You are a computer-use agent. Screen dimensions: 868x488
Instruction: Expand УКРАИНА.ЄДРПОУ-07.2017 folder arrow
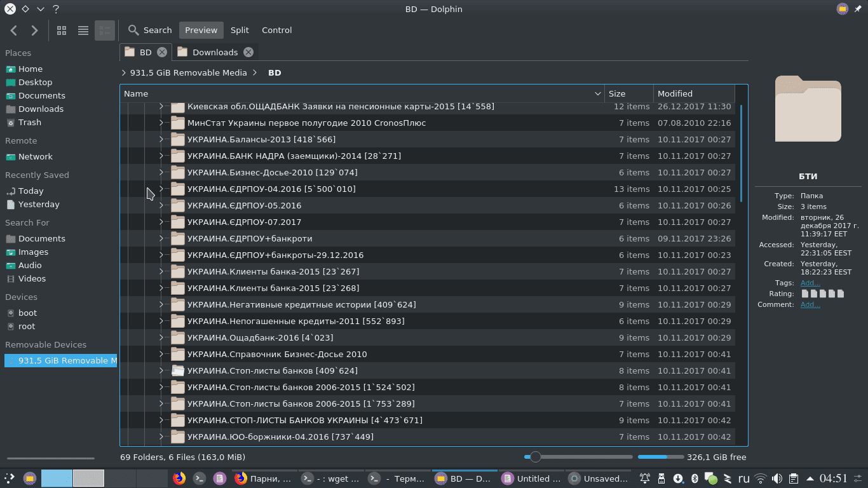tap(161, 222)
